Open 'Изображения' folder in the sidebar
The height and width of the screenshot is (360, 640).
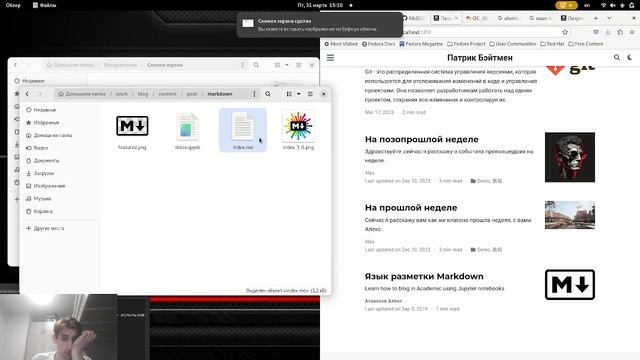point(45,186)
